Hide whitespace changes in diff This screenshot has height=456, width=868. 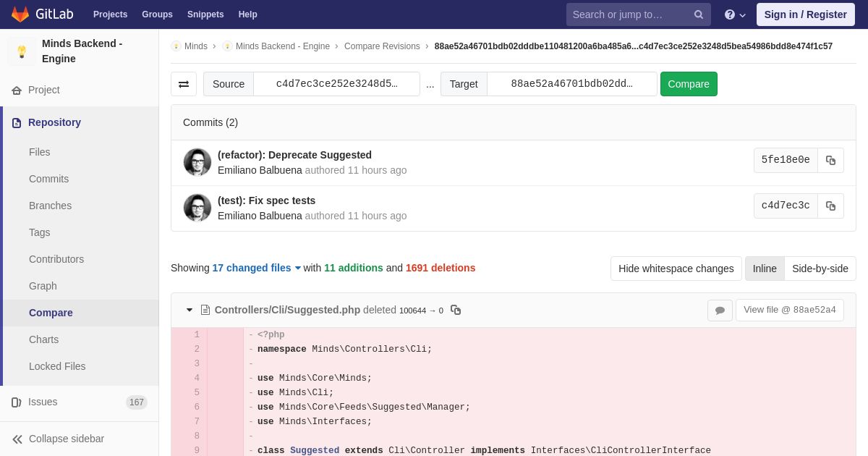coord(676,269)
